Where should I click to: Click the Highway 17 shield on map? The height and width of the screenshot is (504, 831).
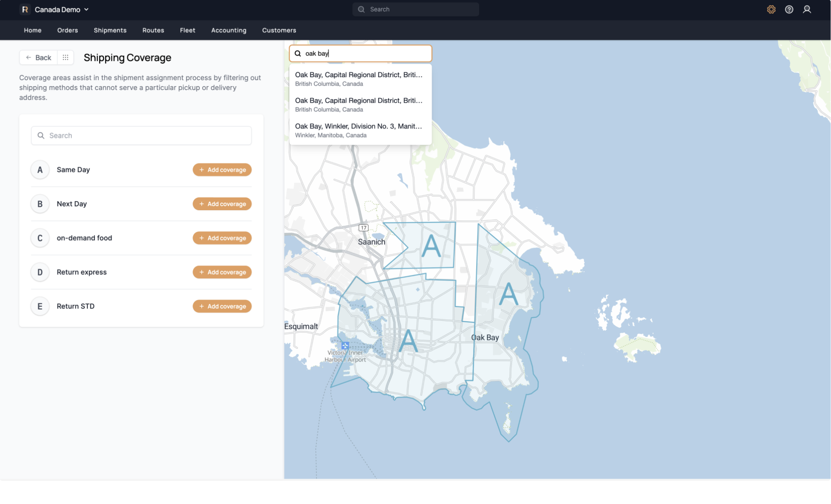[x=363, y=228]
